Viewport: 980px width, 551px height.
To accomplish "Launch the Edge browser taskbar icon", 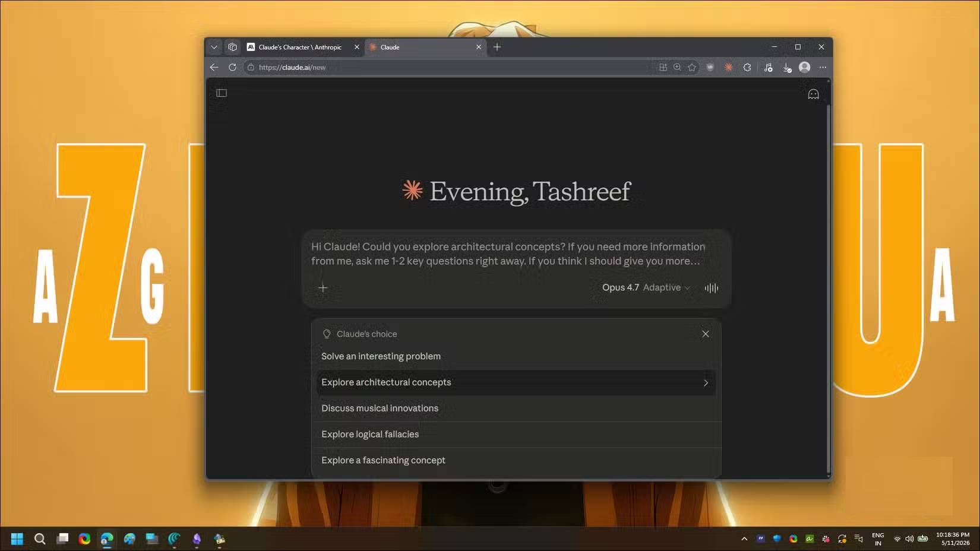I will [107, 539].
